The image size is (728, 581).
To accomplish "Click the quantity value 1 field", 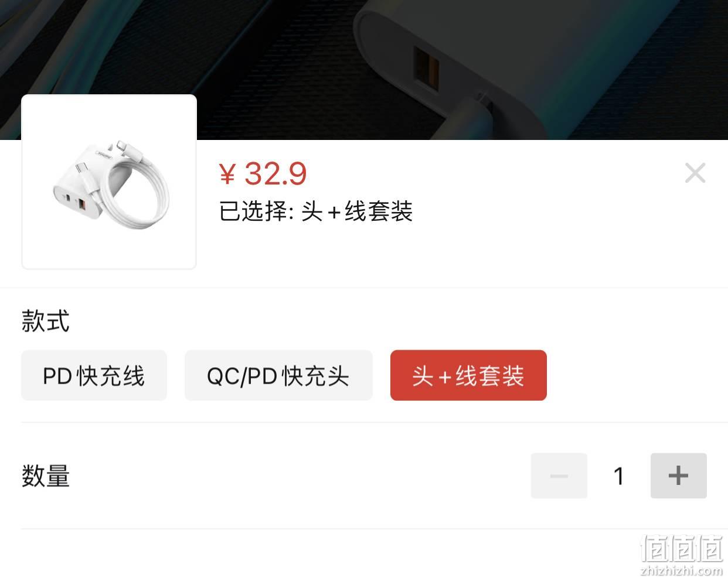I will click(618, 476).
